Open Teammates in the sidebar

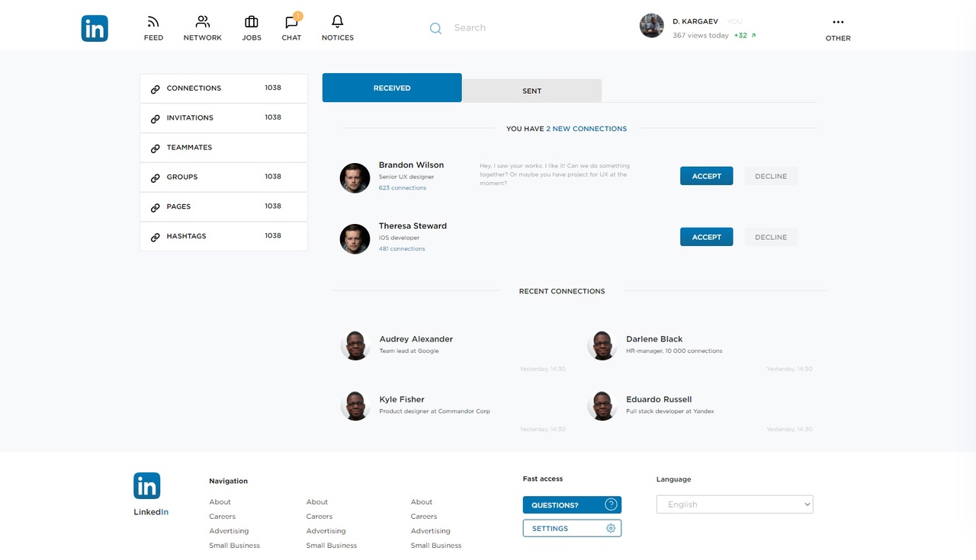[x=223, y=148]
